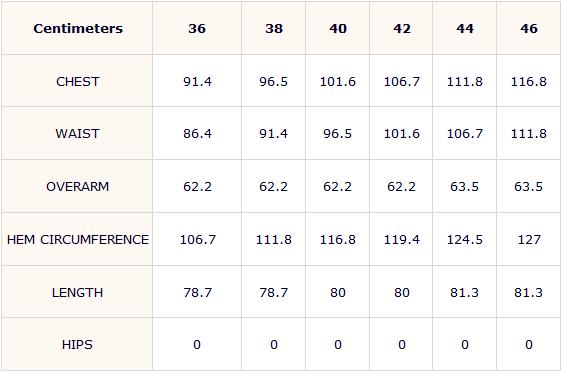The image size is (564, 374).
Task: Select the size 36 column header
Action: coord(197,28)
